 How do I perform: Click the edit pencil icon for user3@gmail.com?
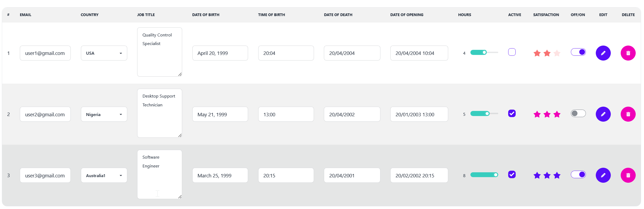[x=603, y=175]
